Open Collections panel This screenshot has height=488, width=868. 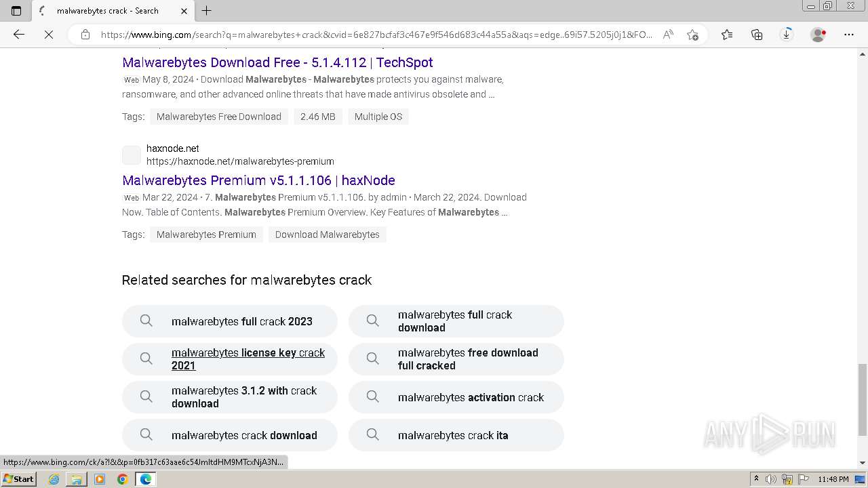pos(757,35)
